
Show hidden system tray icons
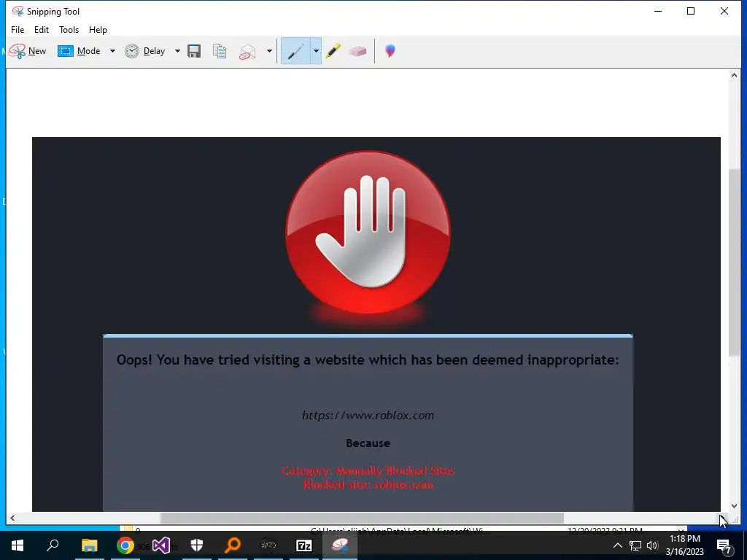pos(617,545)
